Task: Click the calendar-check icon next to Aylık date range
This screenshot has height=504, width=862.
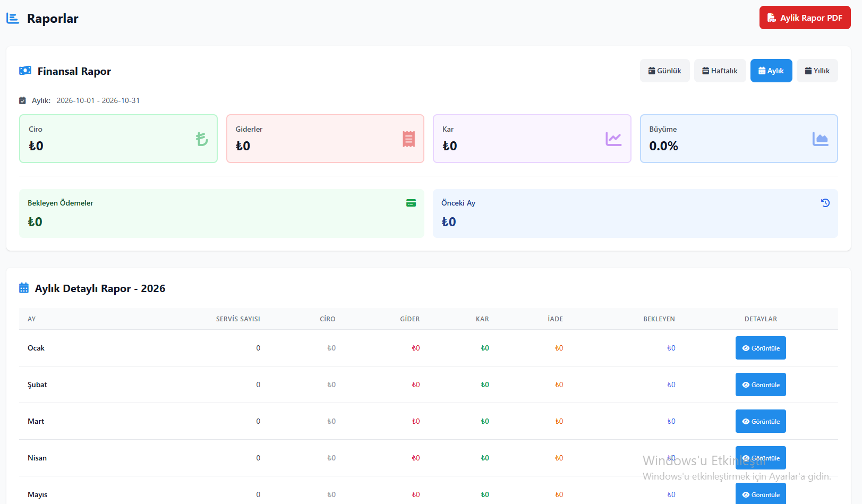Action: 22,100
